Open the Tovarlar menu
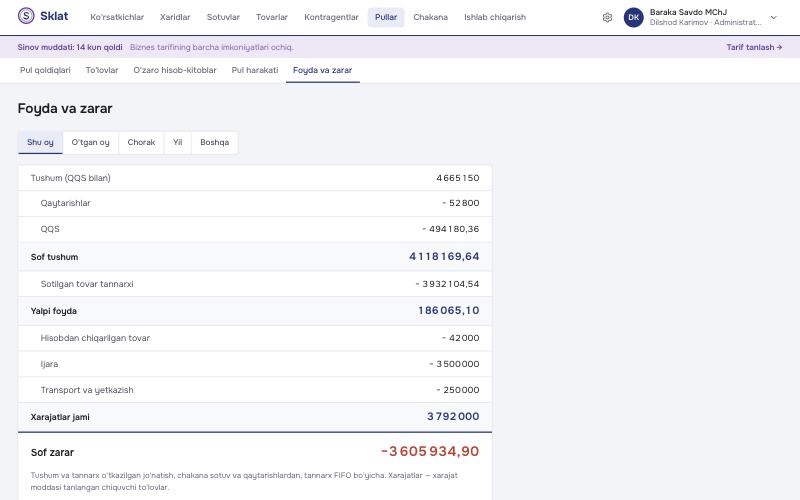Viewport: 800px width, 500px height. point(271,17)
